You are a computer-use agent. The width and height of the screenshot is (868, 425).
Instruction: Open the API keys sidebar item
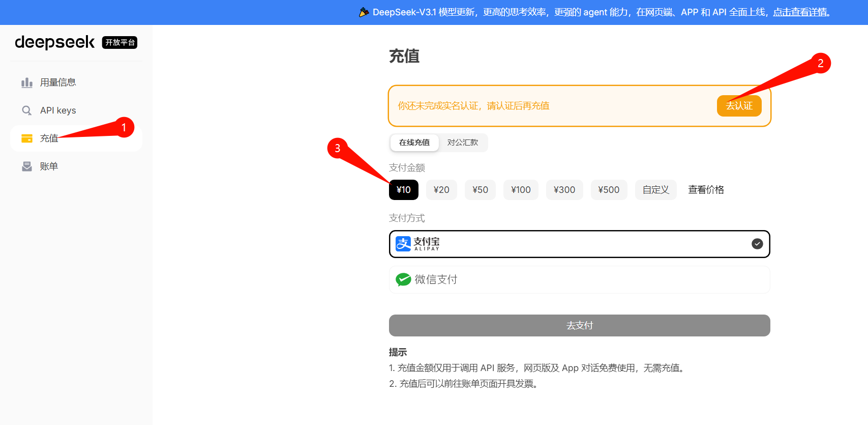click(x=76, y=110)
